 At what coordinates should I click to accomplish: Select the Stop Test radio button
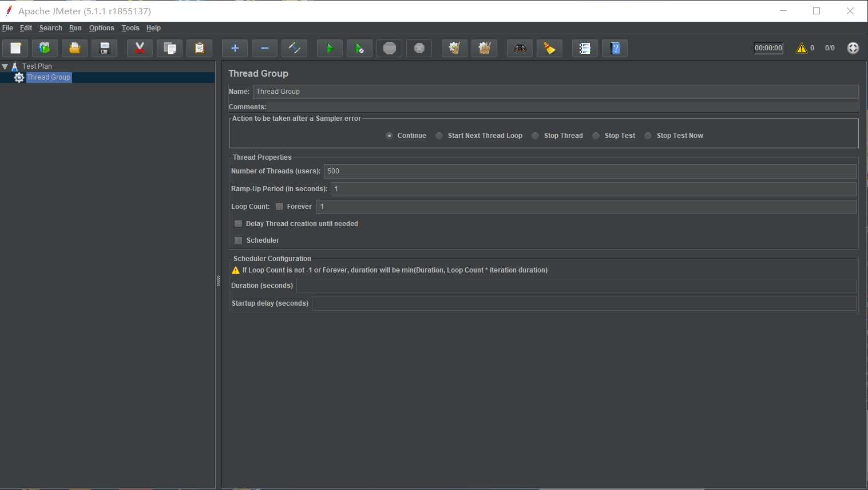pos(596,136)
